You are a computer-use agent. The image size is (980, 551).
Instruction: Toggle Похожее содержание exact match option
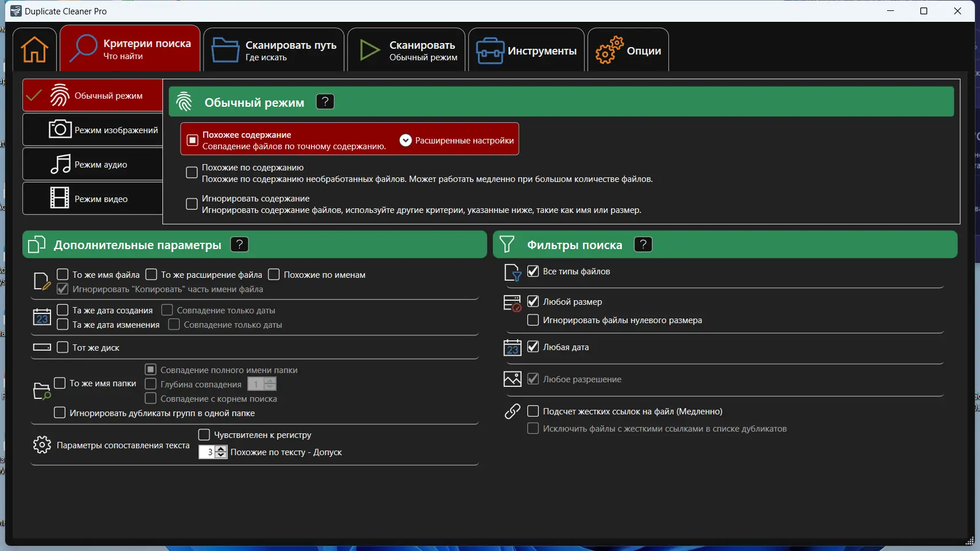[x=193, y=140]
